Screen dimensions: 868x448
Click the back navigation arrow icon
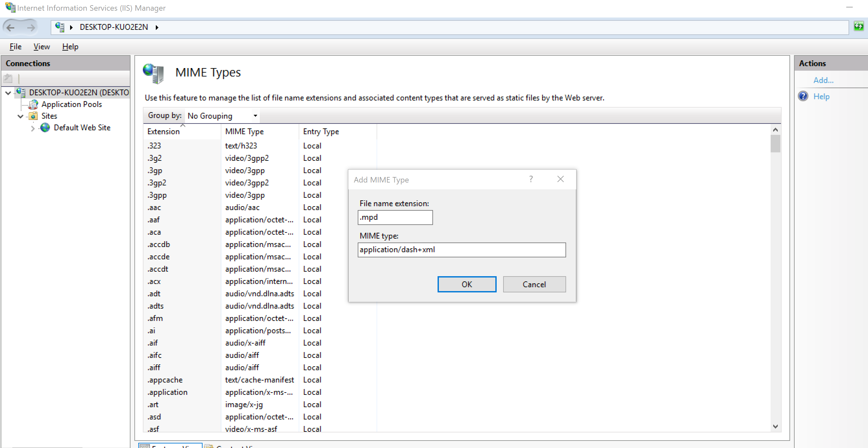point(13,26)
